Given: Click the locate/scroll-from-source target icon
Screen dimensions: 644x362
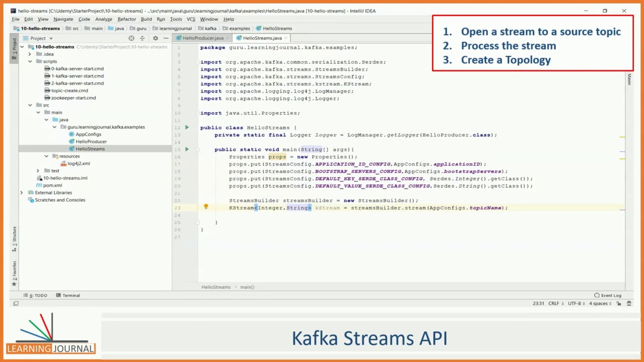Looking at the screenshot, I should click(x=131, y=38).
